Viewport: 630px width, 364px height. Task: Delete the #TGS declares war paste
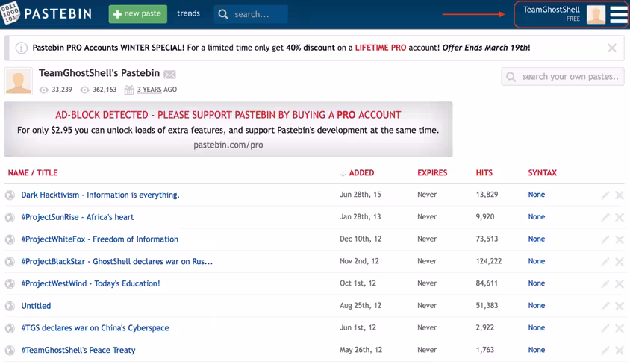(x=619, y=328)
